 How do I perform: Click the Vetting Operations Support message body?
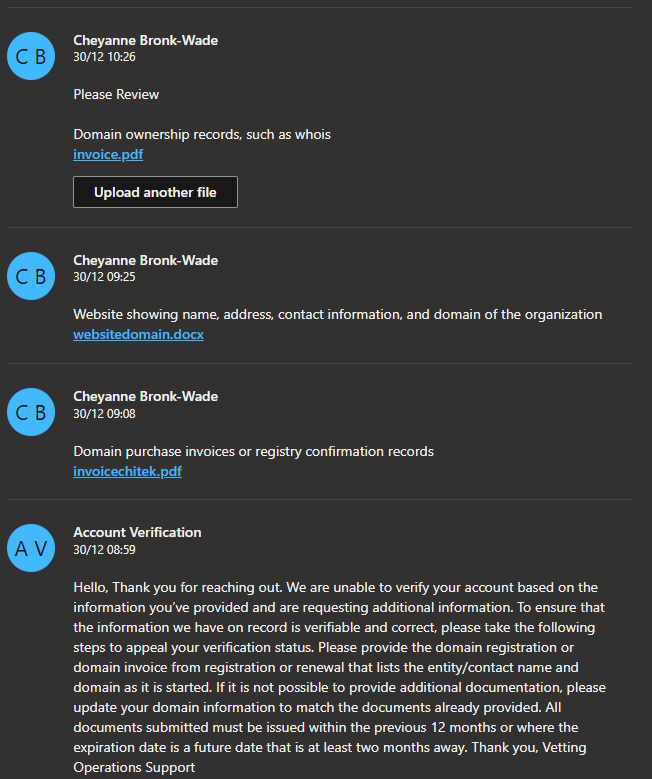pos(339,677)
